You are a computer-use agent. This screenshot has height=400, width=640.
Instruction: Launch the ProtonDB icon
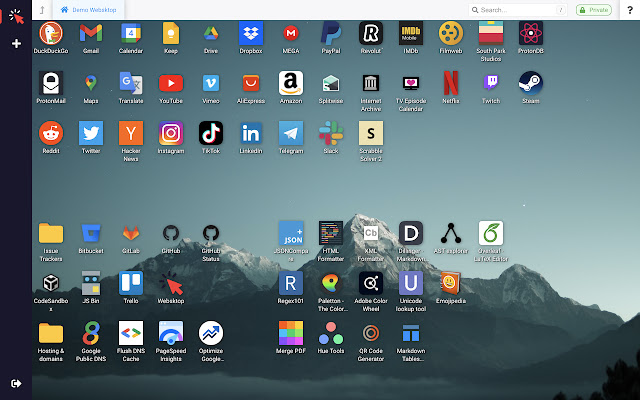pyautogui.click(x=531, y=33)
